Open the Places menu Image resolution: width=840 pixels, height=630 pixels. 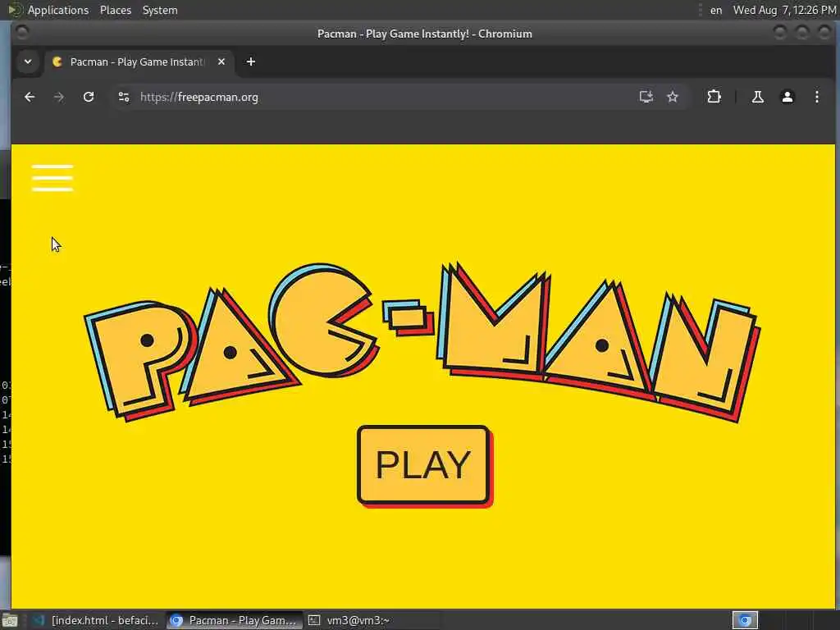coord(115,10)
